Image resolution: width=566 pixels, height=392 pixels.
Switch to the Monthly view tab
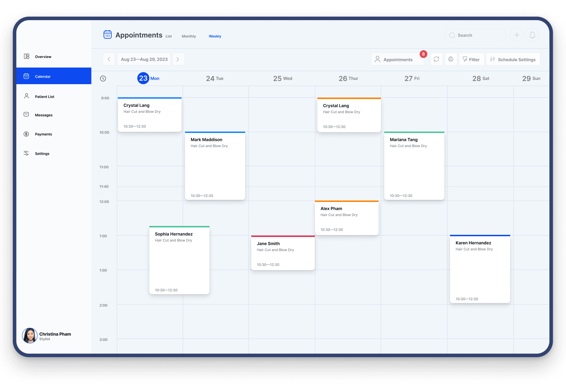(x=189, y=36)
